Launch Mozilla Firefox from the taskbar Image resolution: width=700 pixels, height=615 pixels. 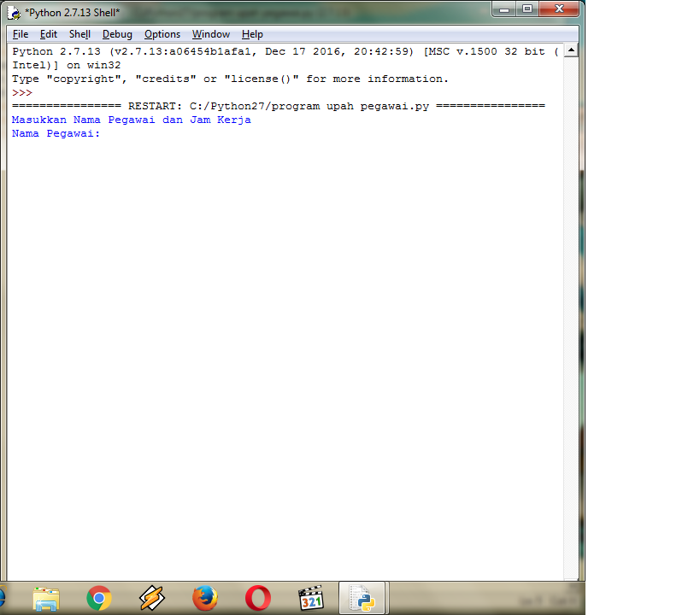(x=205, y=598)
